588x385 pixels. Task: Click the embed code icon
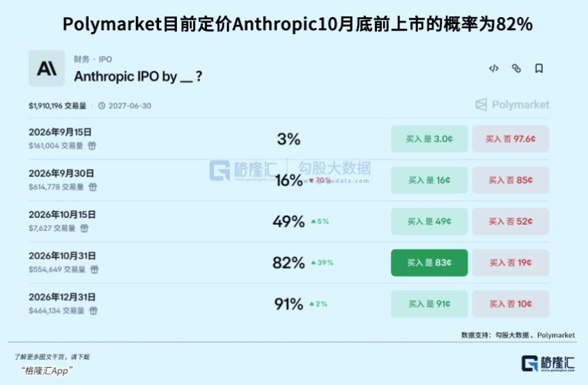tap(494, 68)
